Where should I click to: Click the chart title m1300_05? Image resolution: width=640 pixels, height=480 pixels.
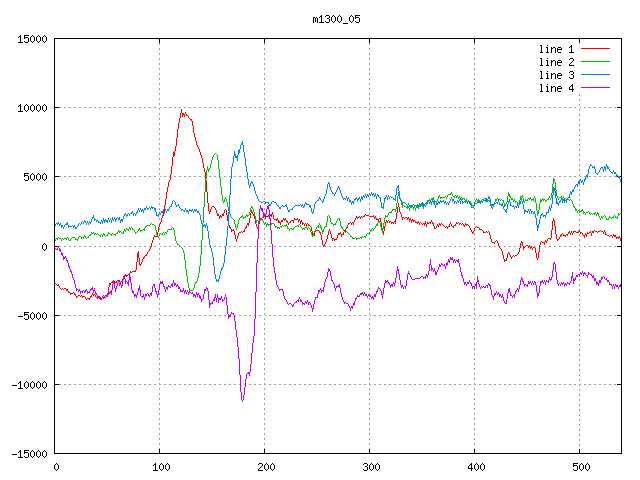[x=337, y=19]
